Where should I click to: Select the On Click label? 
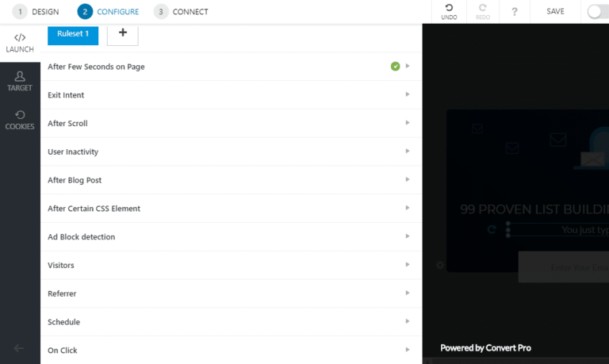(63, 351)
